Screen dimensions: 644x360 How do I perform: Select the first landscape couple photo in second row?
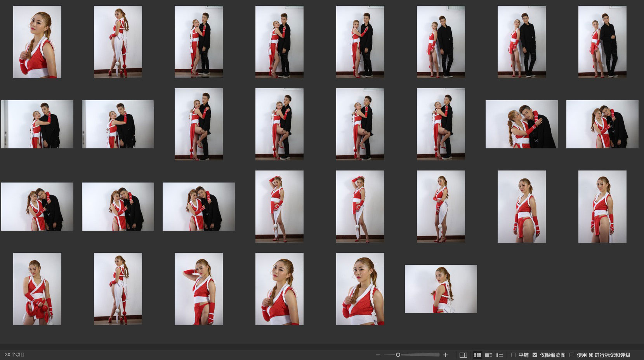(x=37, y=124)
